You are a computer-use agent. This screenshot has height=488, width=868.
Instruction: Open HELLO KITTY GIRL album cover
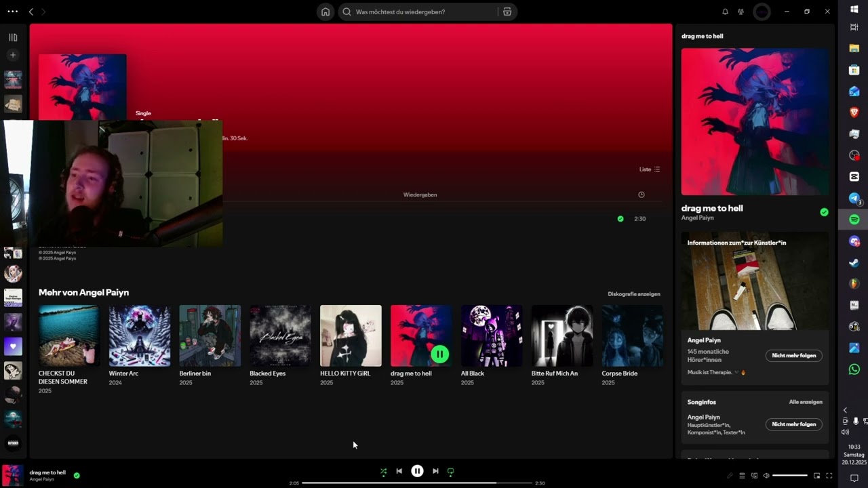tap(351, 335)
